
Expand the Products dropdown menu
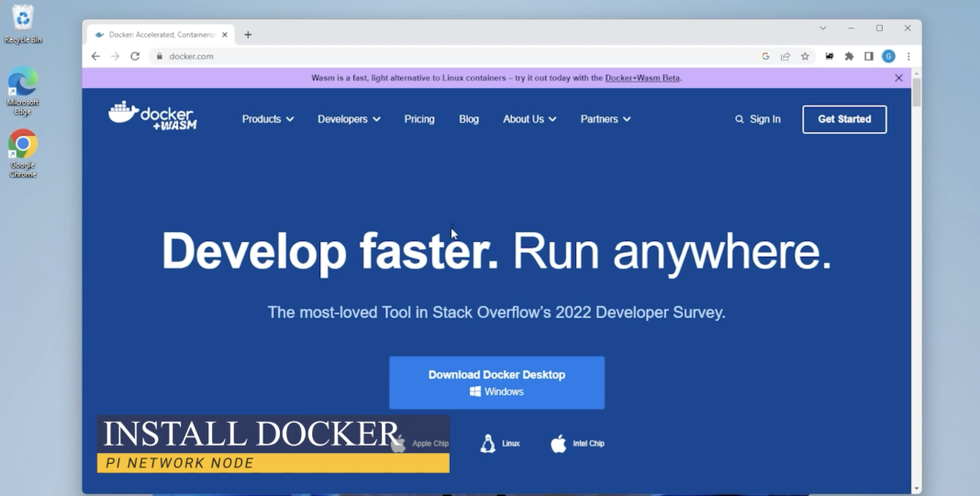coord(267,119)
